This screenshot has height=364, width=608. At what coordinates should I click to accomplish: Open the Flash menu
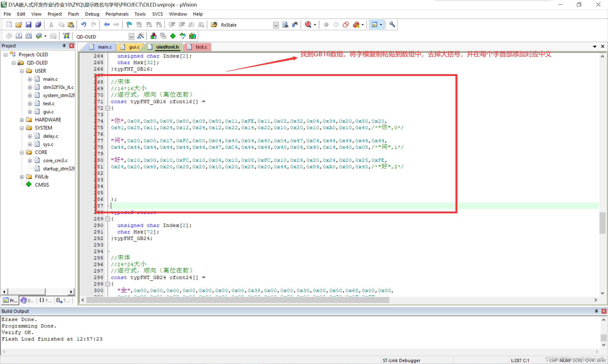(x=73, y=14)
